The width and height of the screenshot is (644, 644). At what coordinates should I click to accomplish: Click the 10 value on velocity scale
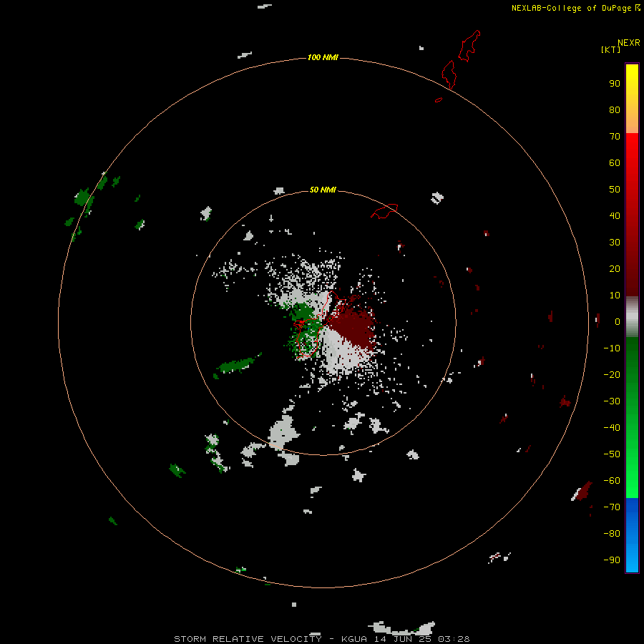(x=615, y=296)
